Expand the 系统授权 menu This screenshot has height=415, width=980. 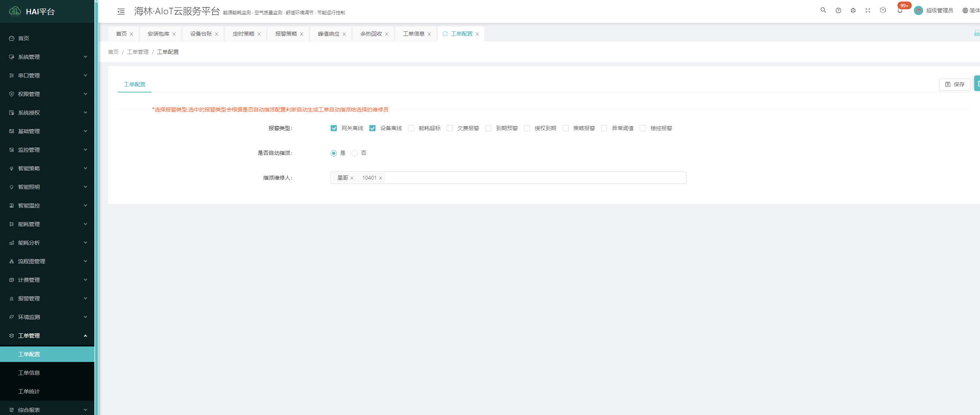[47, 113]
